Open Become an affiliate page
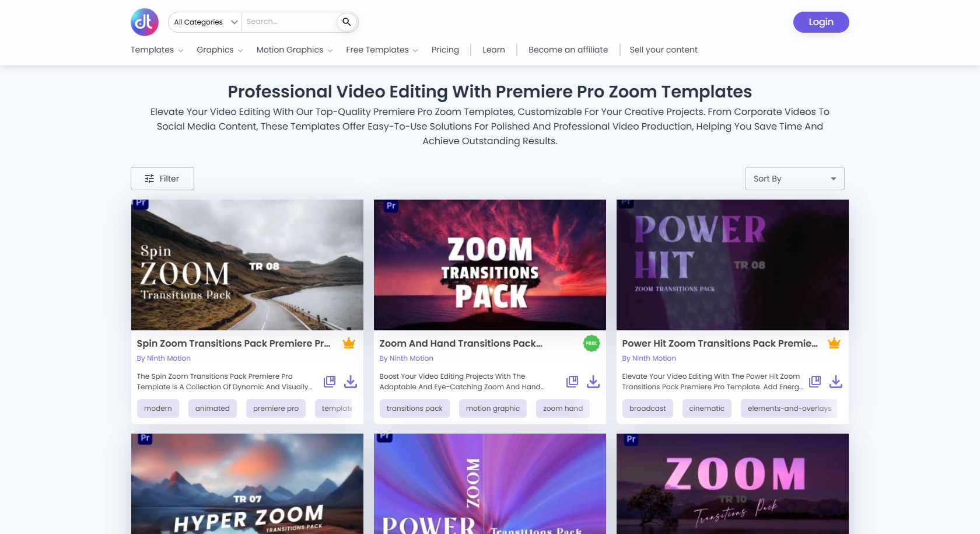This screenshot has height=534, width=980. coord(568,50)
